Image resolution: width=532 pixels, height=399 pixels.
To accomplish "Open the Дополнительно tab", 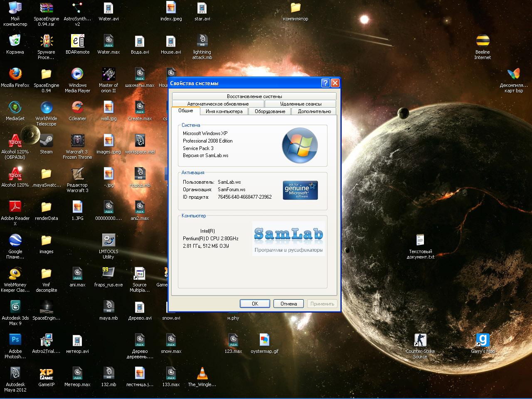I will tap(314, 111).
